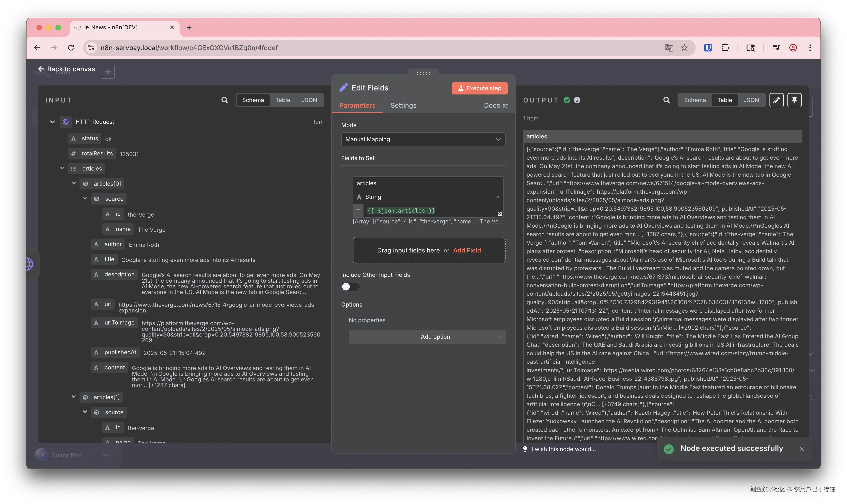Open the browser extensions puzzle icon

725,48
